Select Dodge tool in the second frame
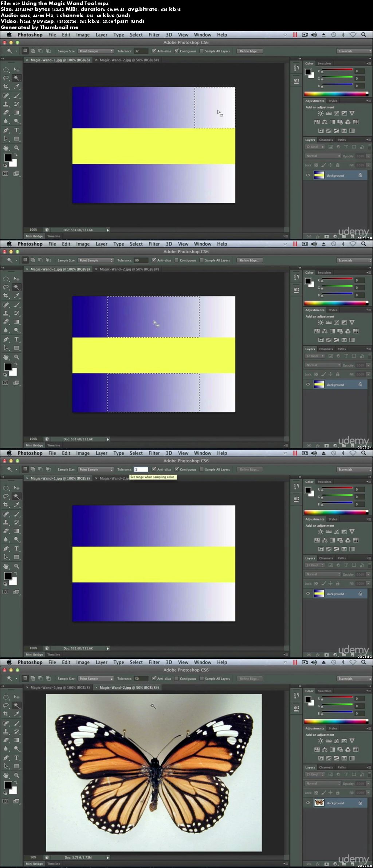Viewport: 373px width, 868px height. [x=17, y=330]
